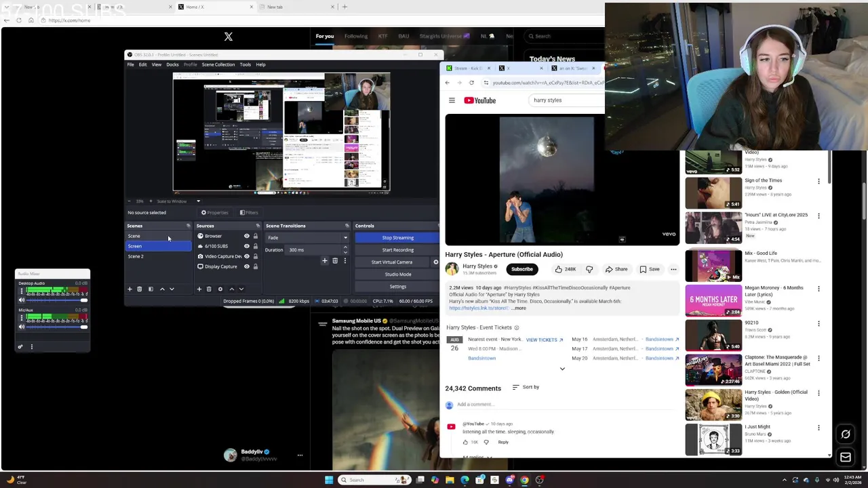Lock the Browser source
The width and height of the screenshot is (868, 488).
coord(255,236)
